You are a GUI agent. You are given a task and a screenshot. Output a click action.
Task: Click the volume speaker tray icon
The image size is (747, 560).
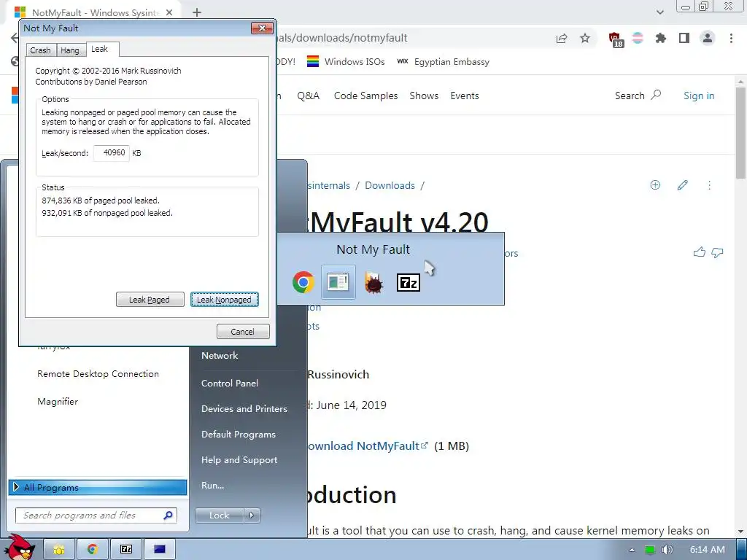tap(667, 550)
